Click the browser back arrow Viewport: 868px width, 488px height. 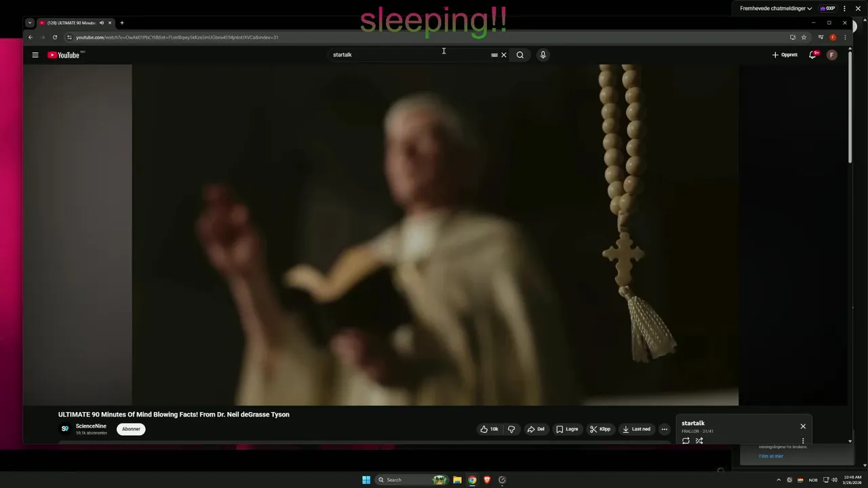coord(30,37)
